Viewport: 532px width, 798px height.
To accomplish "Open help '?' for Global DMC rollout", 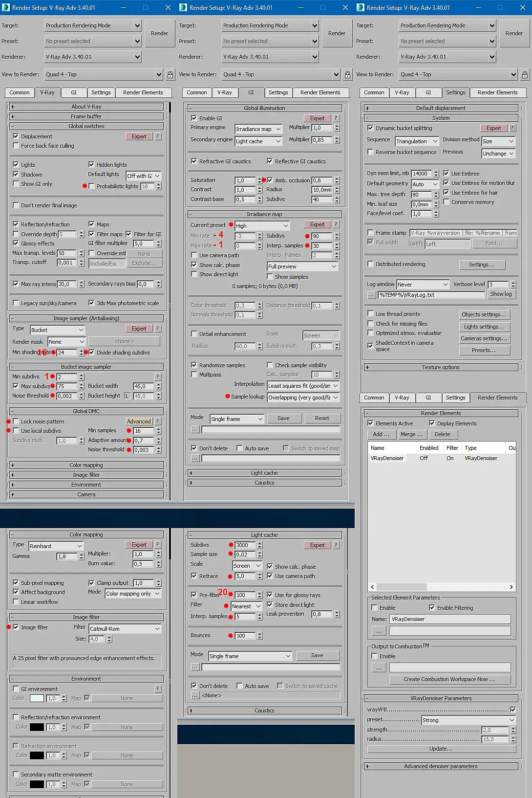I will point(158,421).
